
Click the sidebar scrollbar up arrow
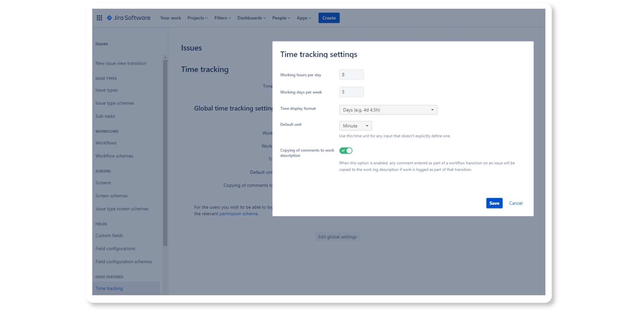click(x=165, y=57)
